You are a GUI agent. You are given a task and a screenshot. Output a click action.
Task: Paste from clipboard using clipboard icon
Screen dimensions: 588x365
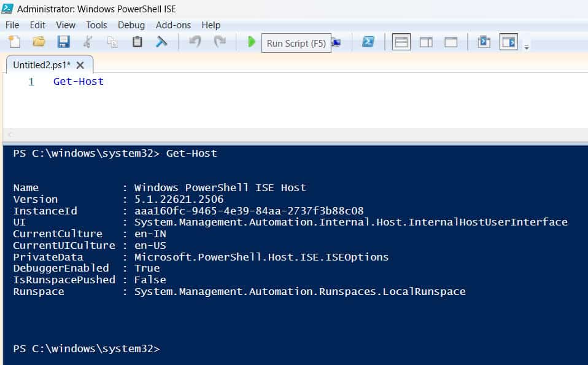pyautogui.click(x=137, y=42)
